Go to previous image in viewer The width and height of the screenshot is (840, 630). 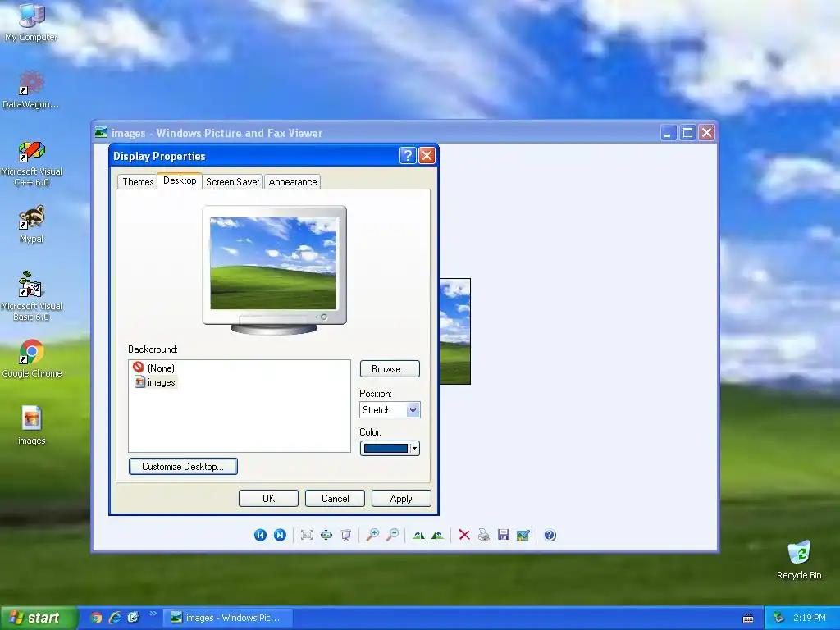[x=260, y=535]
